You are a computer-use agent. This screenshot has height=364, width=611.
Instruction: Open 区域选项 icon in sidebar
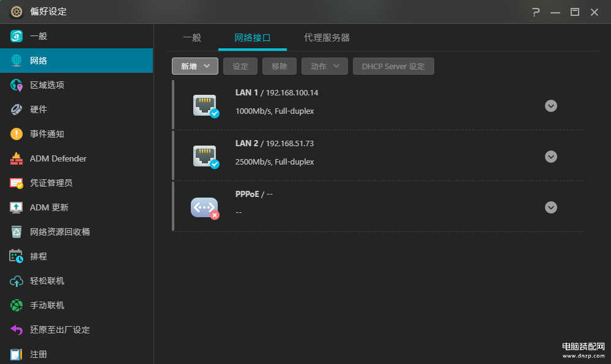point(17,85)
